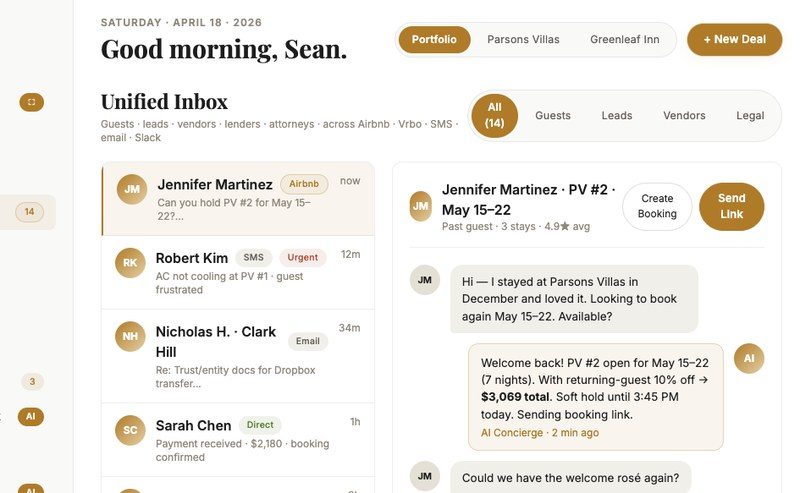This screenshot has width=800, height=493.
Task: Click the 'Unified Inbox' heading
Action: click(164, 102)
